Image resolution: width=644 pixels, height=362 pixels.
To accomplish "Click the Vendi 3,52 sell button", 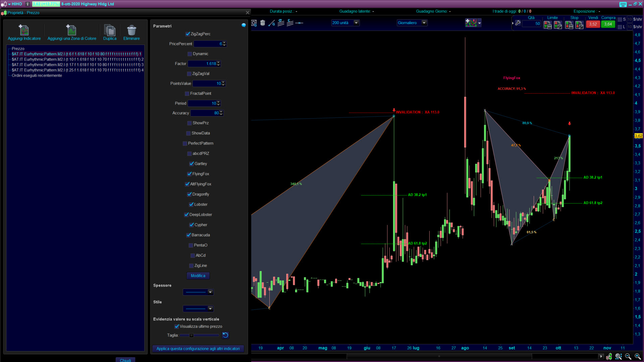I will [593, 24].
